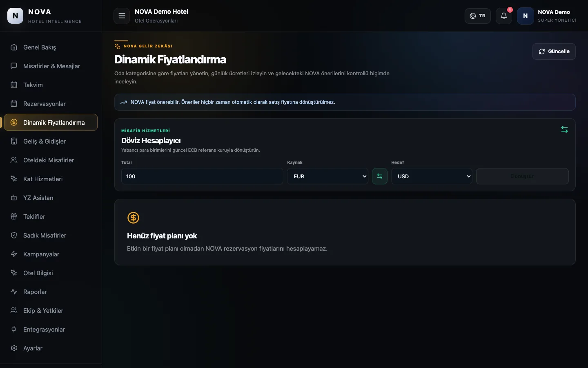
Task: Open Takvim calendar page
Action: [x=51, y=85]
